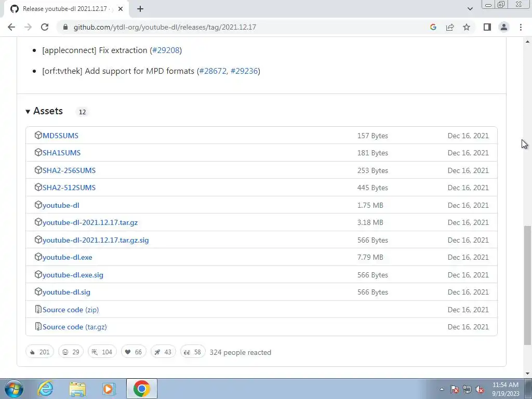Download Source code (tar.gz)
The width and height of the screenshot is (532, 399).
[75, 327]
